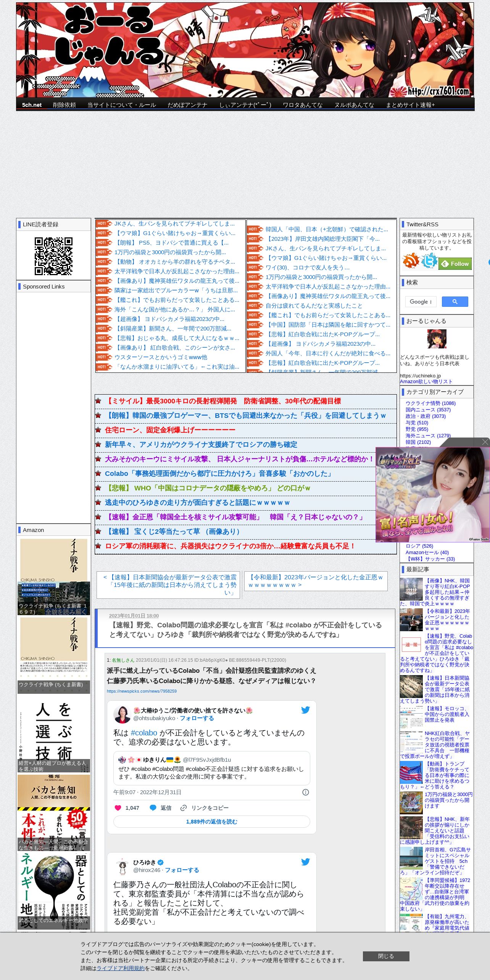Open 当サイトについて・ルール menu item
490x980 pixels.
click(122, 105)
